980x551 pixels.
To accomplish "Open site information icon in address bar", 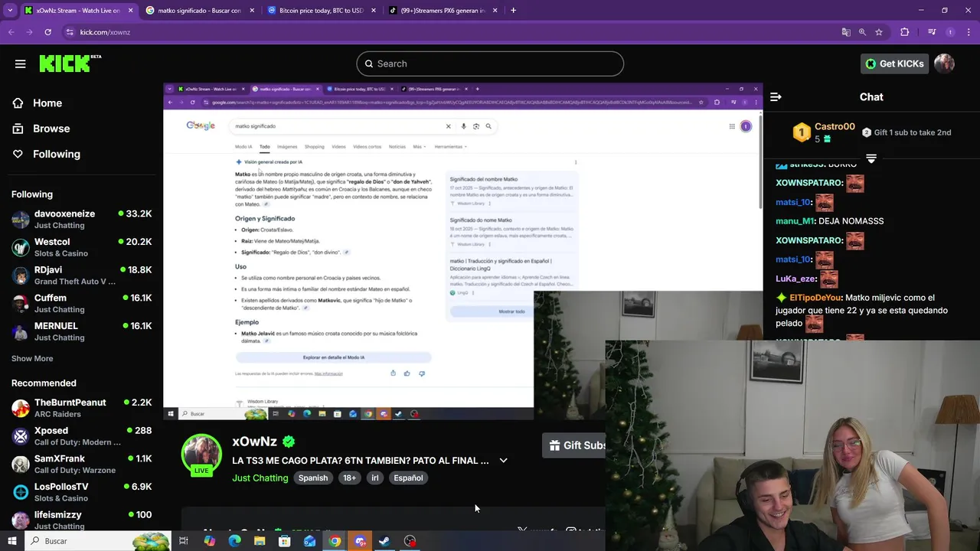I will 70,32.
